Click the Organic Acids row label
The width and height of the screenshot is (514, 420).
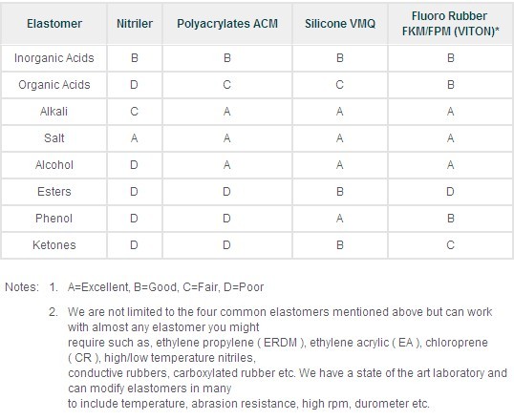54,85
